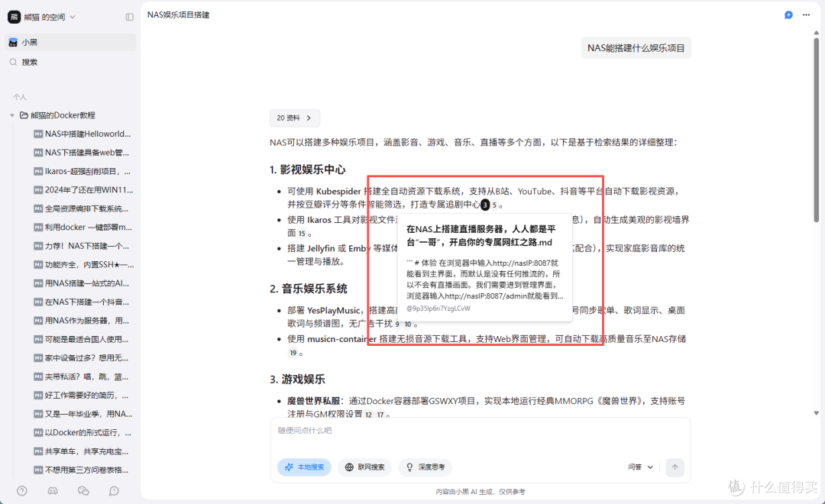825x504 pixels.
Task: Open note 功能齐全，内置SSH
Action: coord(82,265)
